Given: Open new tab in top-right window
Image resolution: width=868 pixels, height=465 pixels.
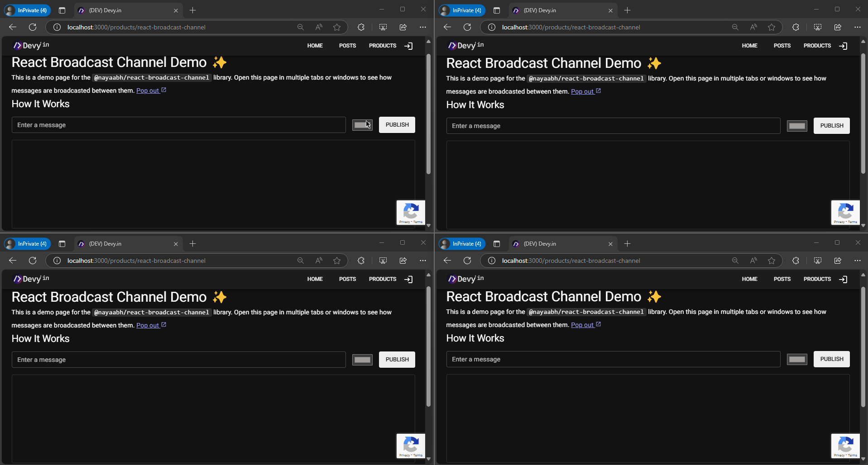Looking at the screenshot, I should [627, 10].
